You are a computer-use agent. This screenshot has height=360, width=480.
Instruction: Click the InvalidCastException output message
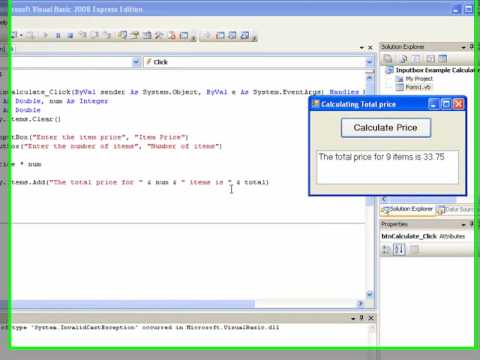pos(140,327)
